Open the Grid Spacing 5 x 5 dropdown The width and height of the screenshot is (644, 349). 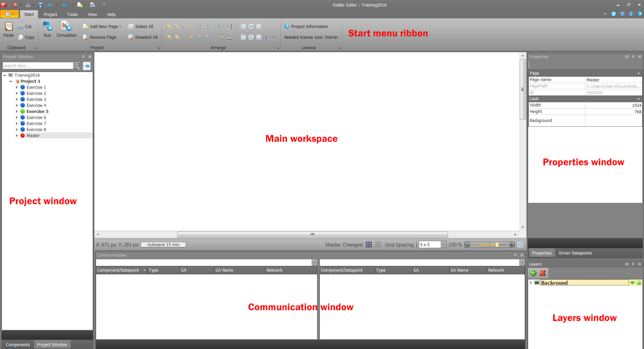444,245
